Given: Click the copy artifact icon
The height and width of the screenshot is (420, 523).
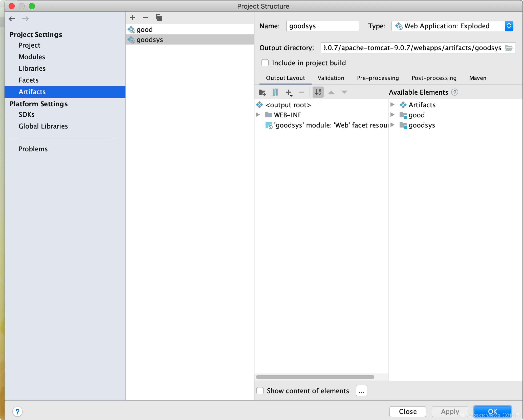Looking at the screenshot, I should click(x=159, y=17).
